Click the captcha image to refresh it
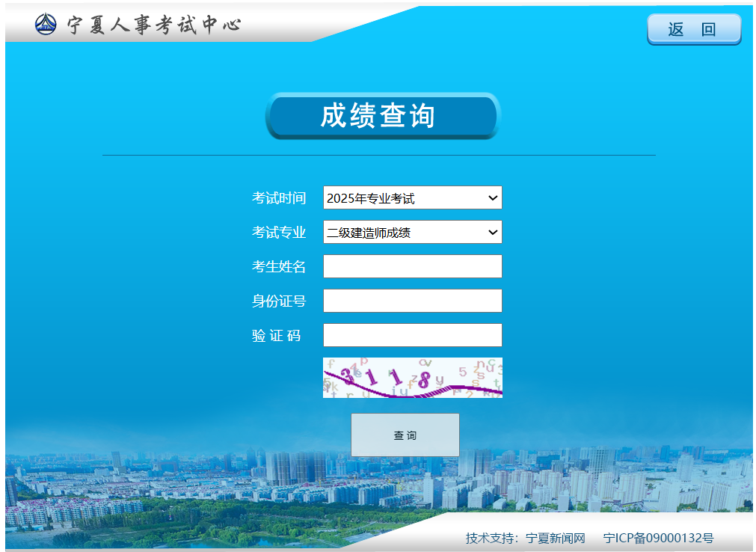Viewport: 756px width, 552px height. tap(412, 377)
